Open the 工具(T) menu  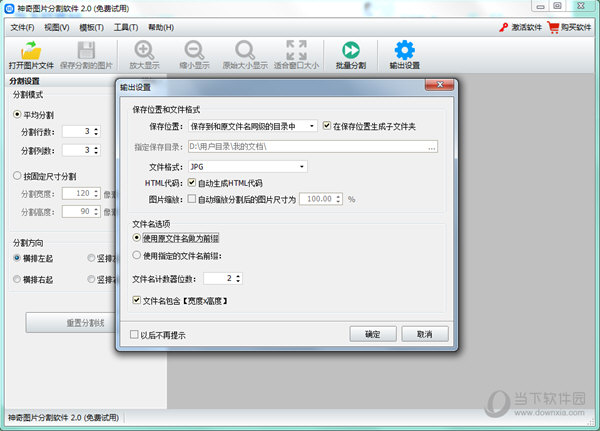[125, 27]
